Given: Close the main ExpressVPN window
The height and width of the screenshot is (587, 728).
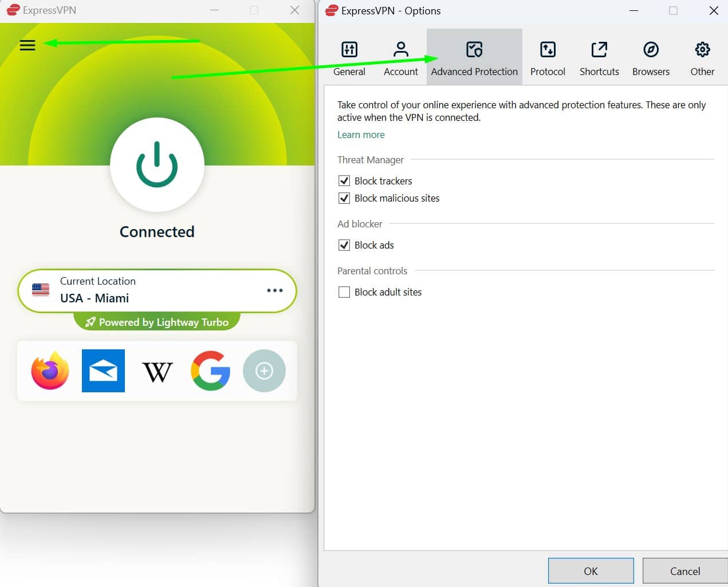Looking at the screenshot, I should click(x=294, y=10).
